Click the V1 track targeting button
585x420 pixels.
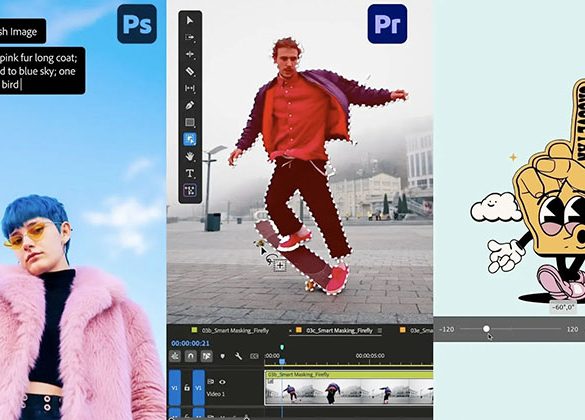(x=198, y=388)
